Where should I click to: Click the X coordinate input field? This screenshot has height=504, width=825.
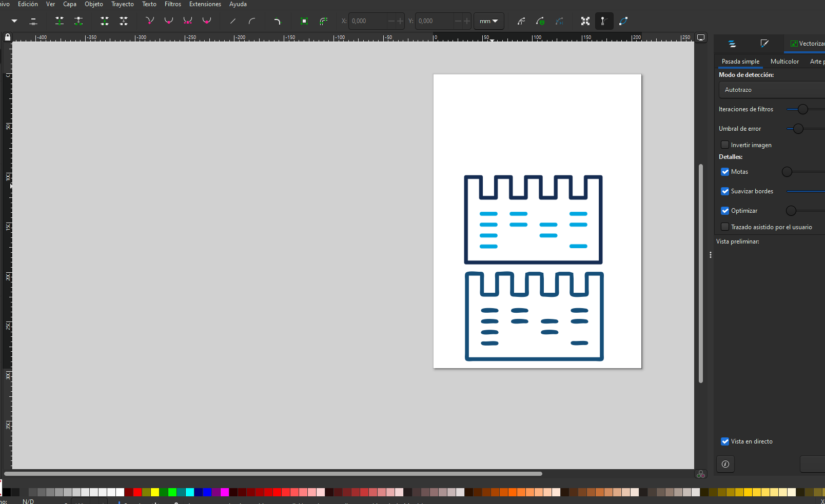(367, 21)
